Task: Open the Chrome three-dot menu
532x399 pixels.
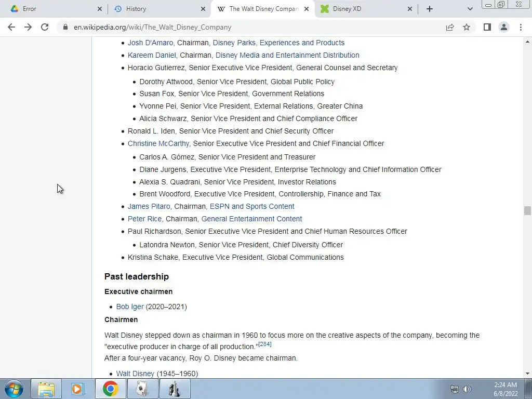Action: coord(521,27)
